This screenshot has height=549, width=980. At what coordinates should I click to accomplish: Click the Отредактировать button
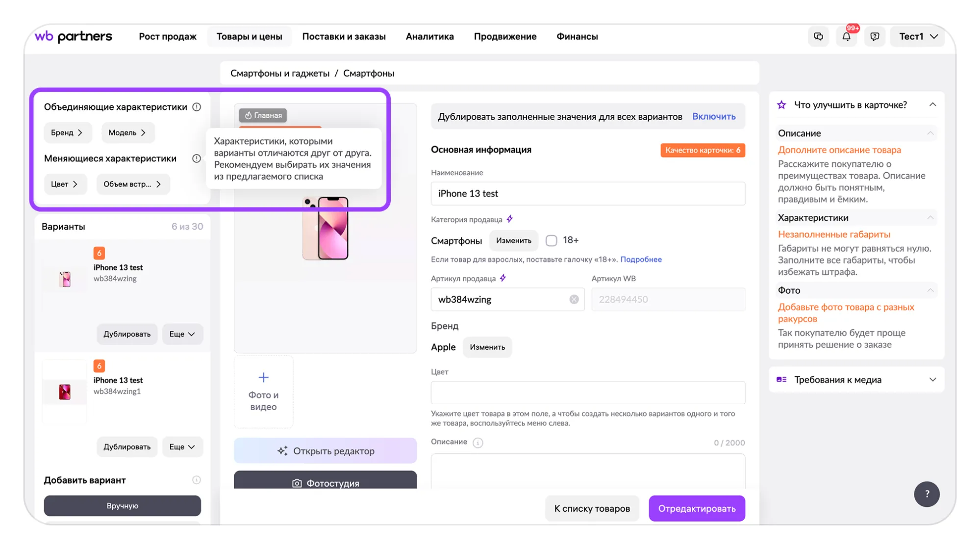coord(696,508)
